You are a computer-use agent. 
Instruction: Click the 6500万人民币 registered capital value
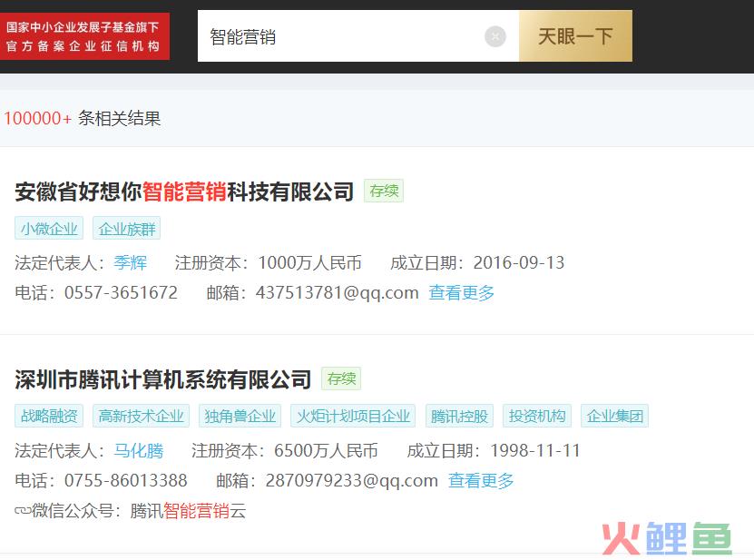pyautogui.click(x=326, y=451)
